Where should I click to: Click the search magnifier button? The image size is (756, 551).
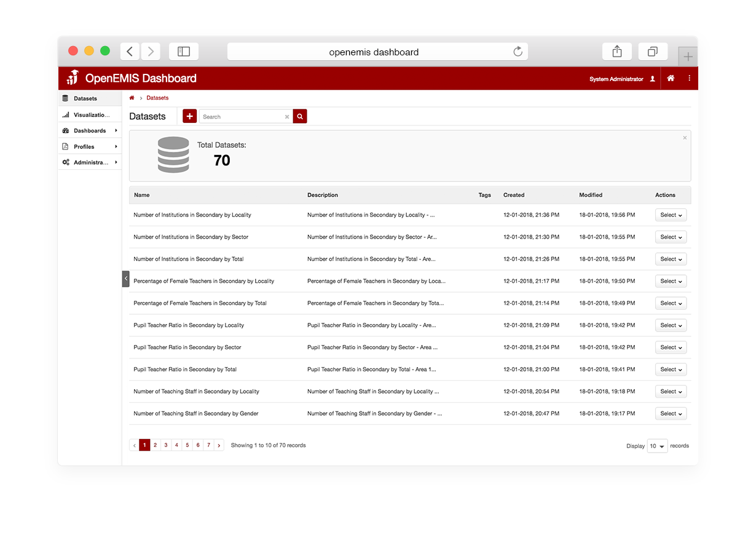(x=300, y=116)
